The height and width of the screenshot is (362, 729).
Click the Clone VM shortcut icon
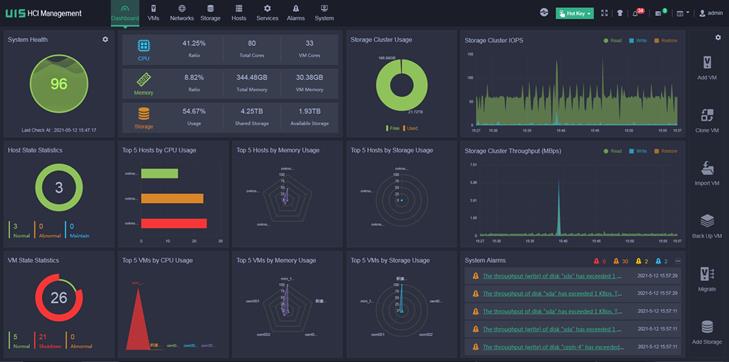pos(707,115)
